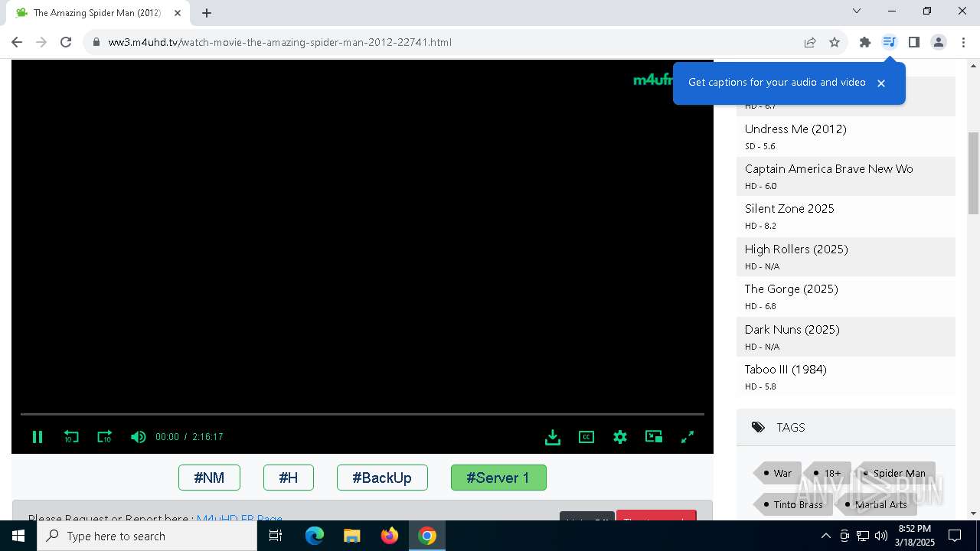The image size is (980, 551).
Task: Reload the current page
Action: point(66,42)
